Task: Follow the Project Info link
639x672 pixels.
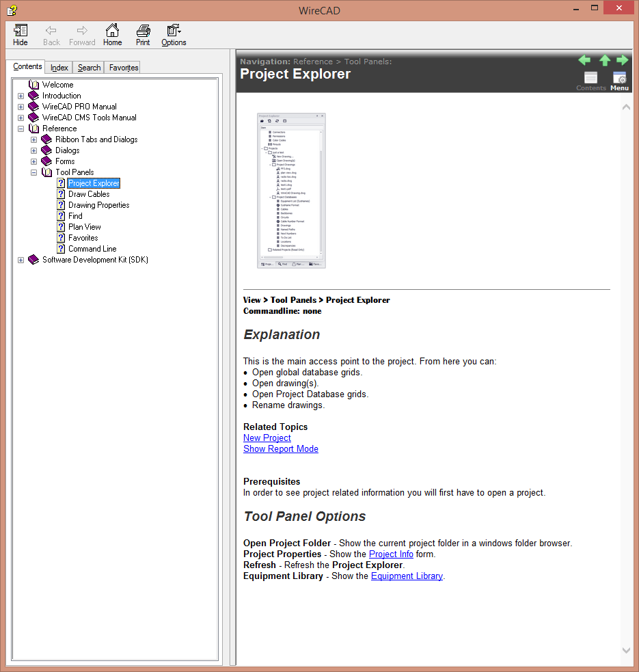Action: point(391,554)
